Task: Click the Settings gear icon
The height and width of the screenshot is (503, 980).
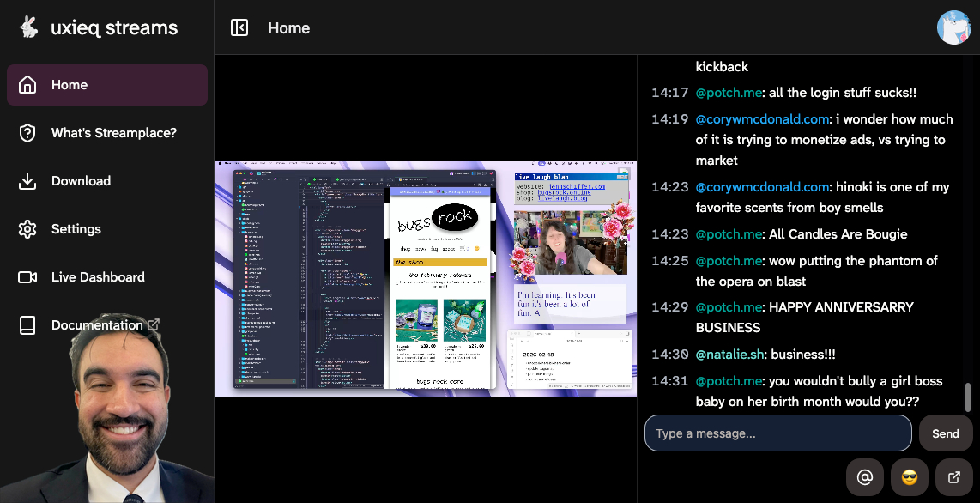Action: [27, 229]
